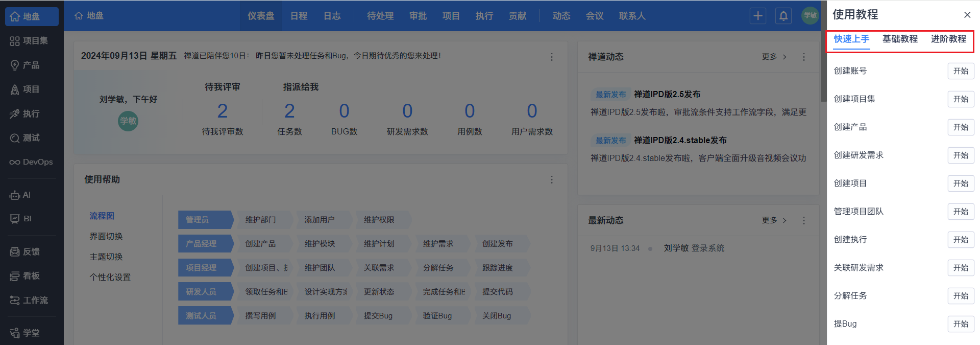Open the 禅道动态 block's three-dot menu

(x=803, y=57)
